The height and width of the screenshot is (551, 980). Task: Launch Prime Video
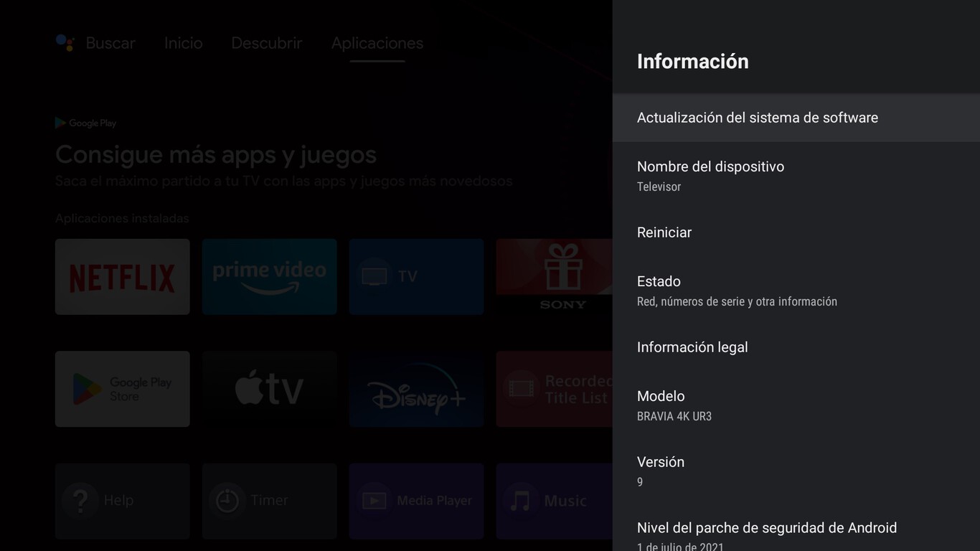(269, 276)
